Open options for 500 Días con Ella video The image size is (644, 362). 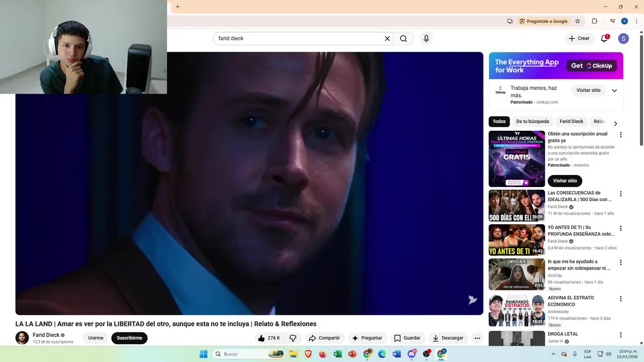pyautogui.click(x=620, y=194)
